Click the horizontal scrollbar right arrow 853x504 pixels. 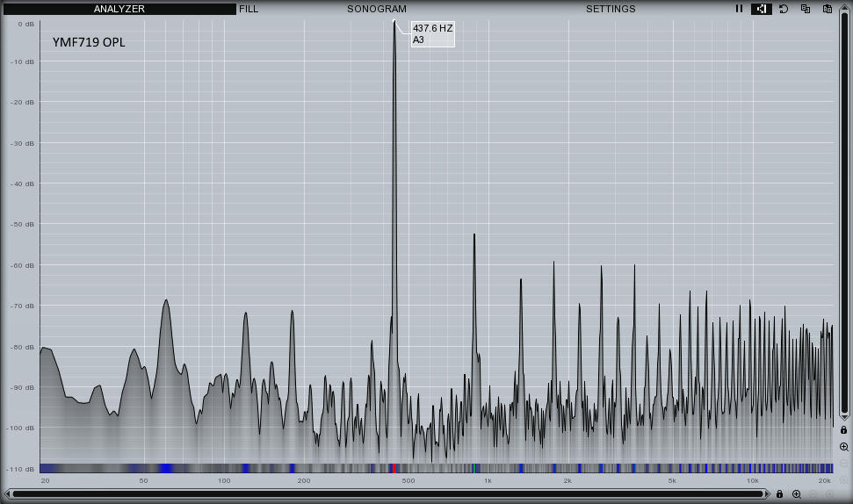[x=767, y=494]
